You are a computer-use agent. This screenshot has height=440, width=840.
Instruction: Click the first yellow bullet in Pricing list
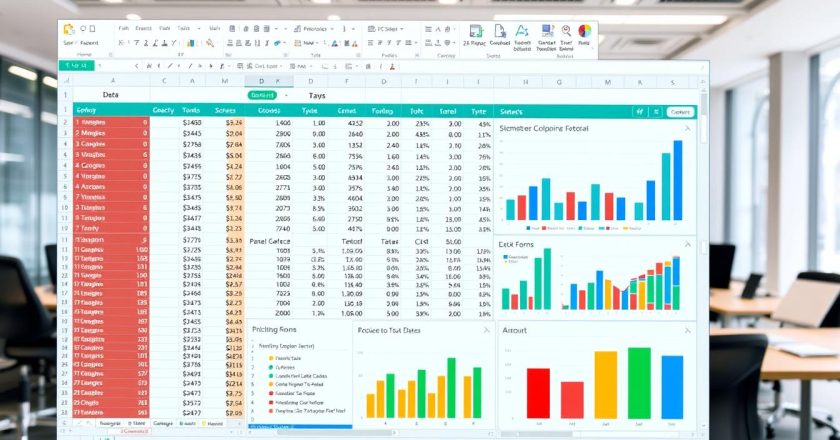[269, 357]
